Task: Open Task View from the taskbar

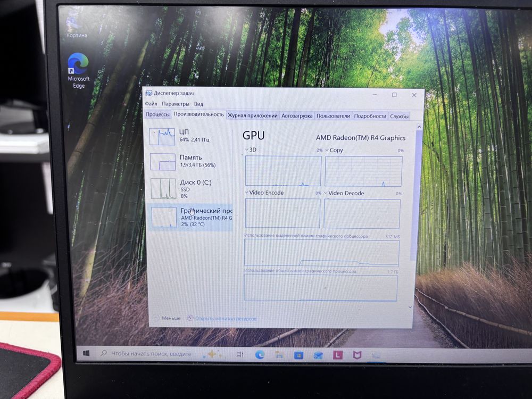Action: (239, 354)
